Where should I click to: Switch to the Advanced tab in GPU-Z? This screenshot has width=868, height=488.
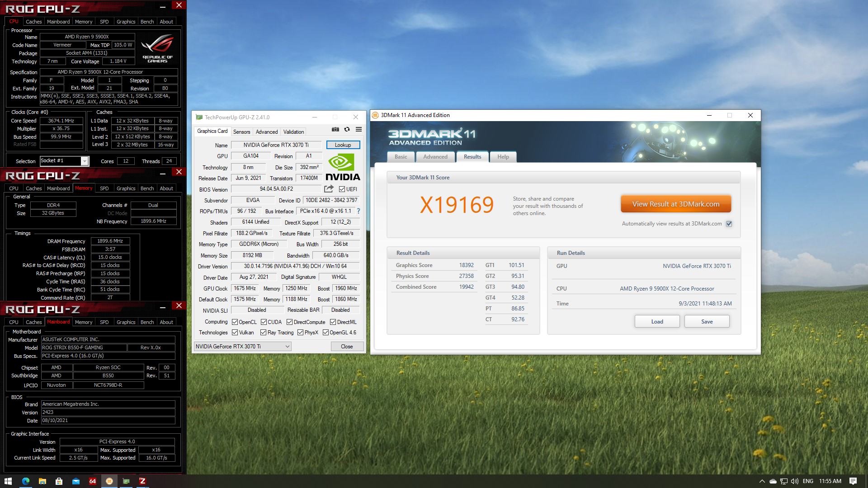coord(267,132)
